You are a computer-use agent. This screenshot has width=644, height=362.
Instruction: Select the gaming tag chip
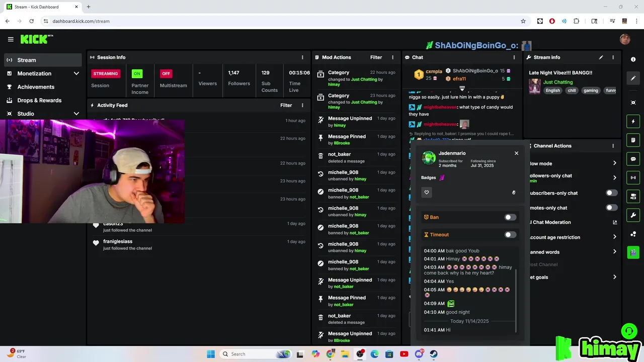[591, 90]
